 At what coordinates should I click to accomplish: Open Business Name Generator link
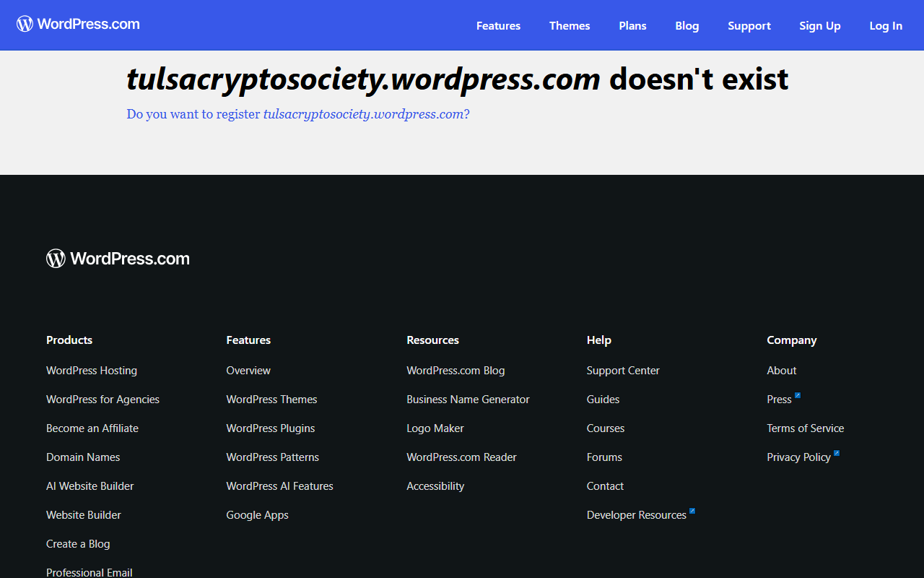pos(468,400)
